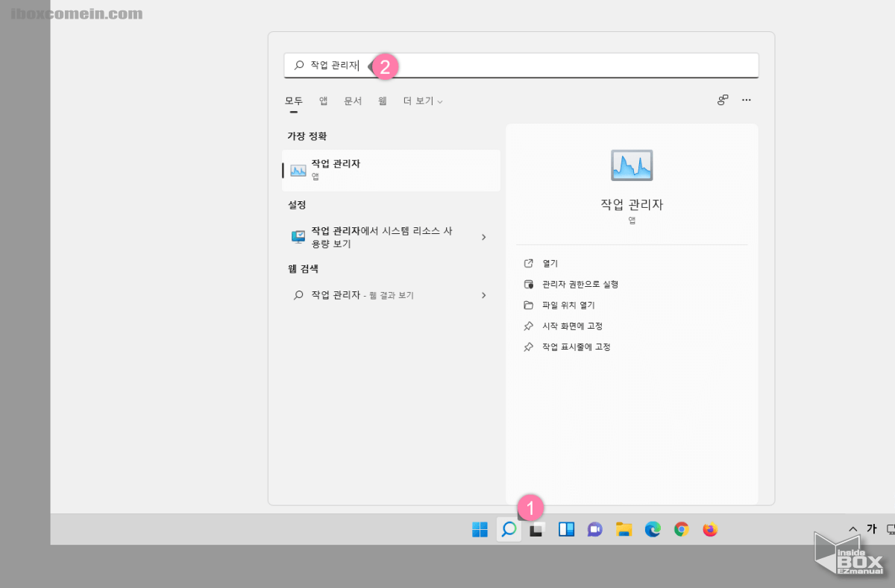Open the Widgets panel from the taskbar
Viewport: 895px width, 588px height.
[x=566, y=529]
